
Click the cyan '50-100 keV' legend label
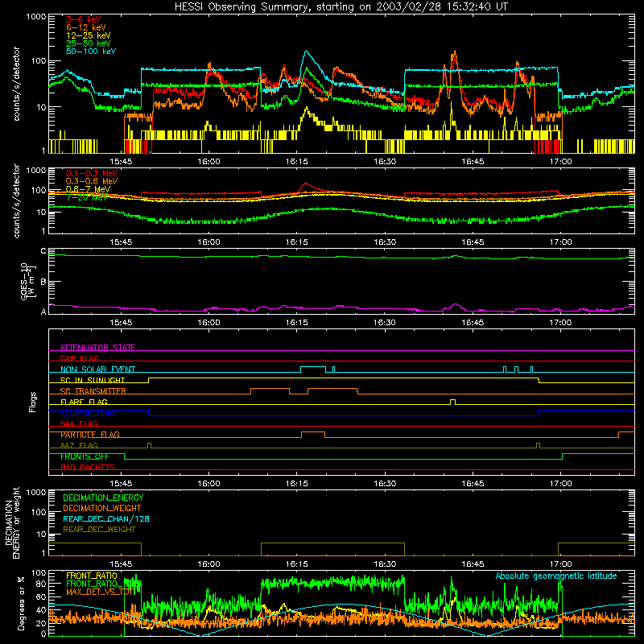[90, 52]
